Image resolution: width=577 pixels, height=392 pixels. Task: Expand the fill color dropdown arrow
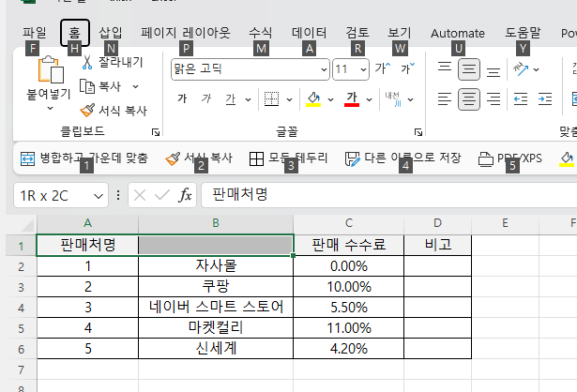click(x=331, y=99)
